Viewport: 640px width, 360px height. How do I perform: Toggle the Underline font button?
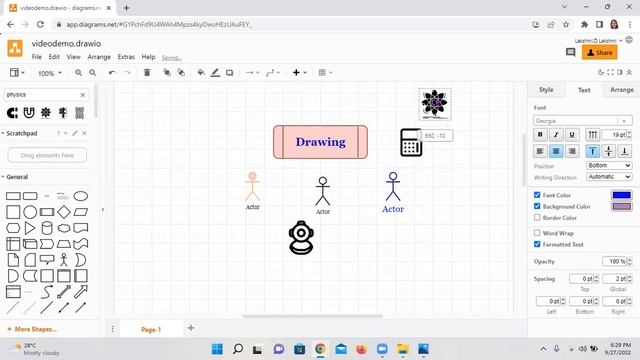(572, 134)
